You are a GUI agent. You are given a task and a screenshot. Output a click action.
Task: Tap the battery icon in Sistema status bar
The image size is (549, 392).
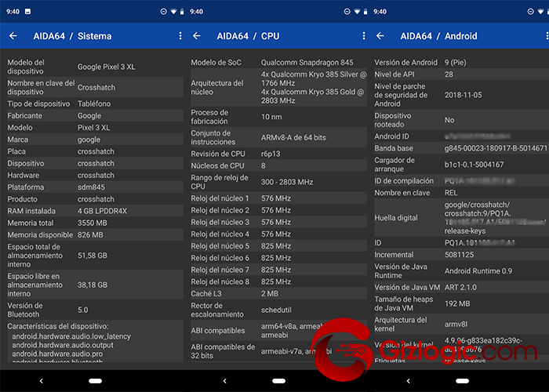point(182,12)
